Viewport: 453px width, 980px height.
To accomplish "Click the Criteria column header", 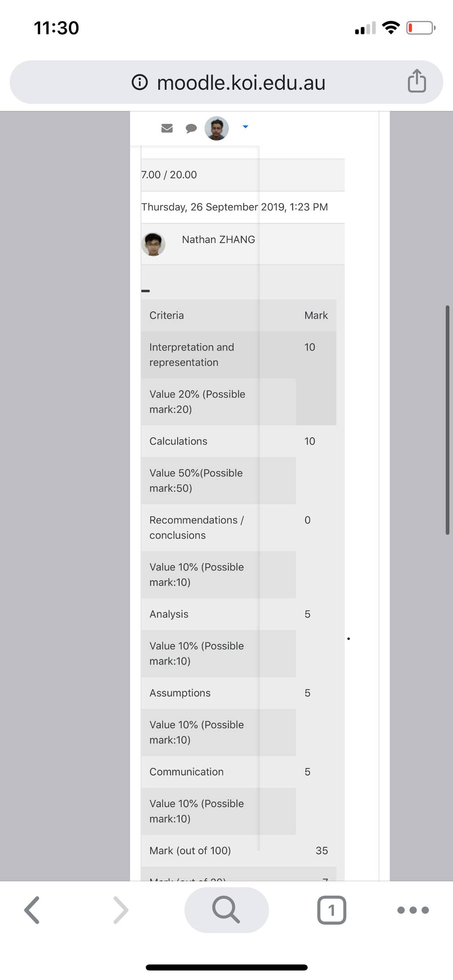I will tap(167, 315).
